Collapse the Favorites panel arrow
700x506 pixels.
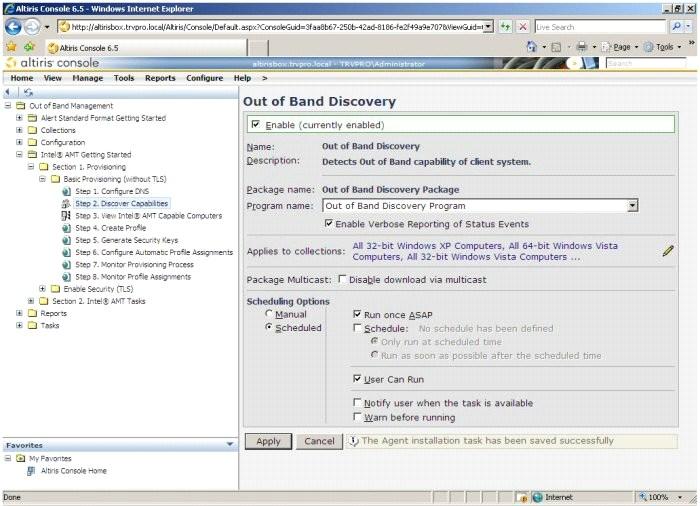[x=230, y=444]
